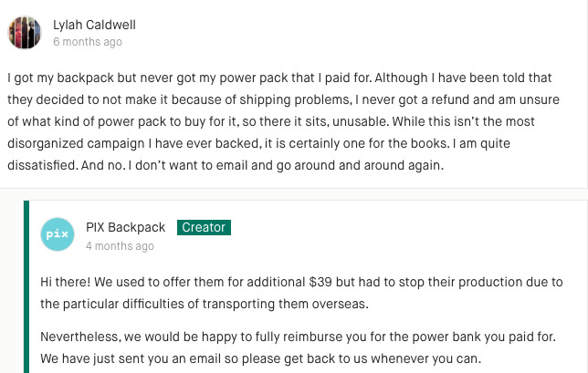
Task: Open the "4 months ago" reply timestamp
Action: click(120, 246)
